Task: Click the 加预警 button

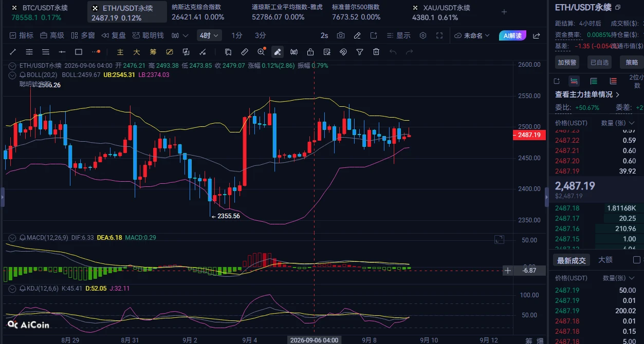Action: (x=567, y=62)
